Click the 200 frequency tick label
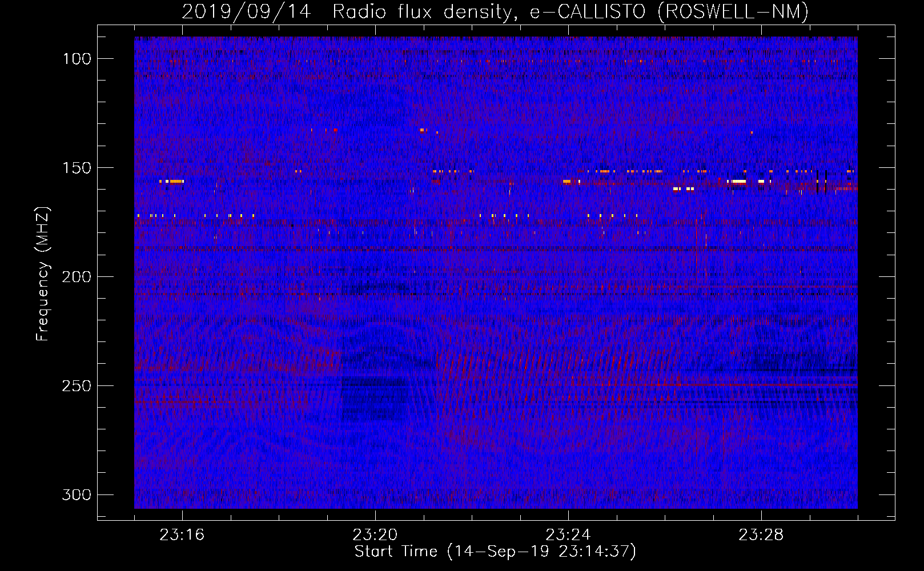The width and height of the screenshot is (924, 571). point(77,277)
